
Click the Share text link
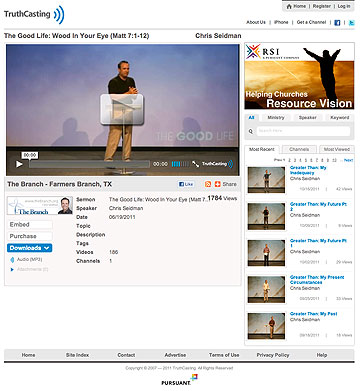tap(229, 184)
